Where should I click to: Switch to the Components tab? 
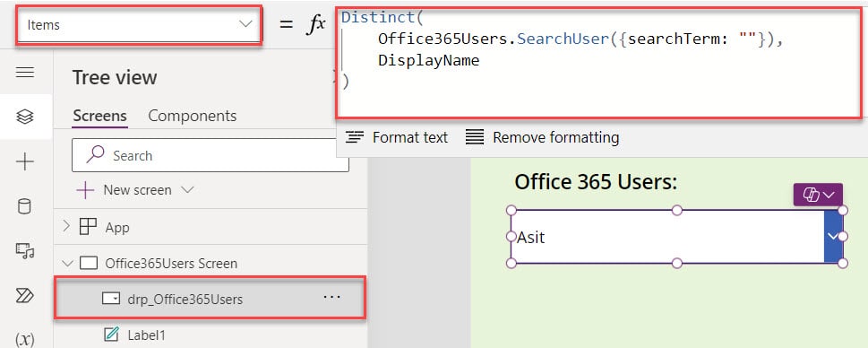coord(192,116)
